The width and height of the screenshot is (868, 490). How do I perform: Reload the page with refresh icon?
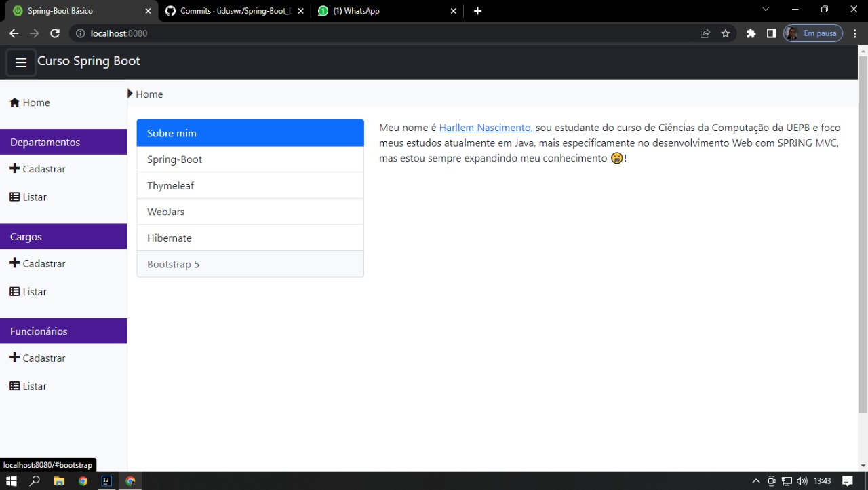click(x=55, y=33)
